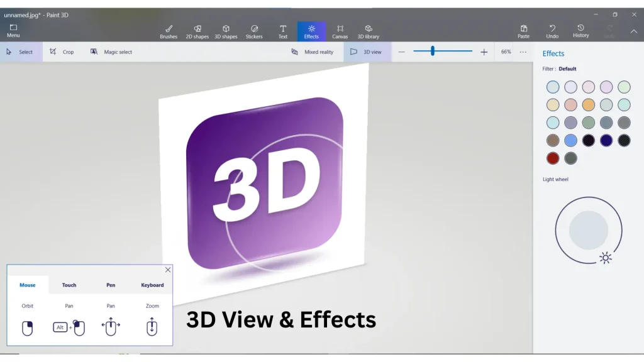Zoom in with the plus button
The width and height of the screenshot is (644, 362).
coord(484,52)
